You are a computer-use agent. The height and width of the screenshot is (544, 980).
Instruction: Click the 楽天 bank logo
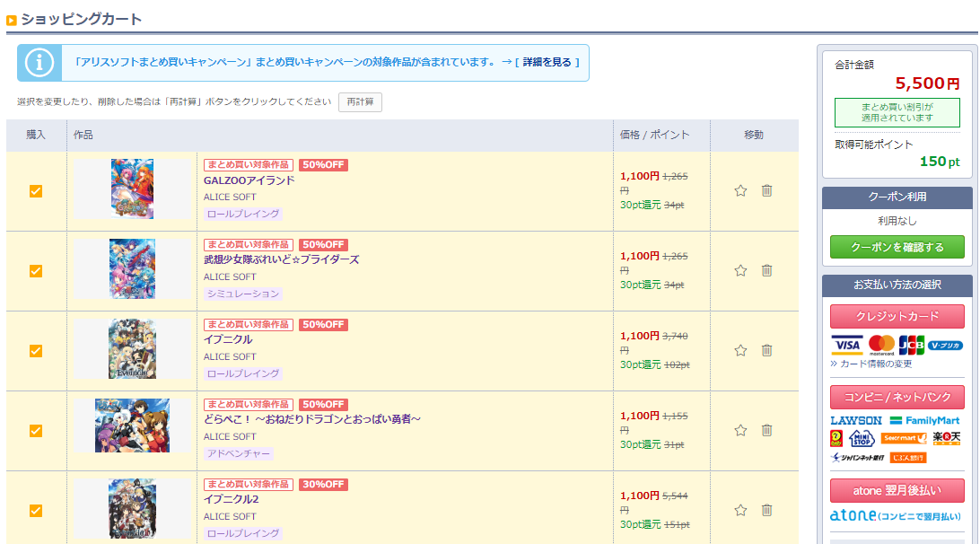pos(946,438)
